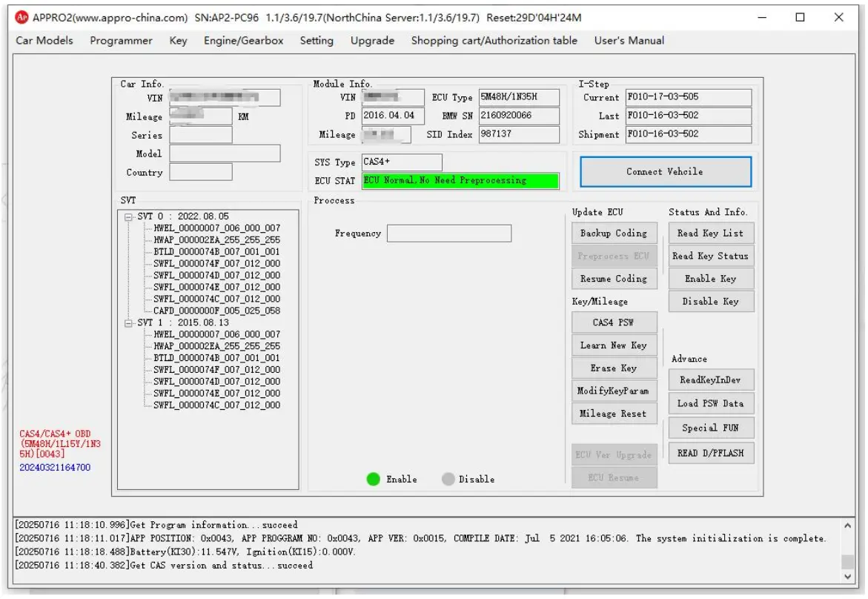Screen dimensions: 868x599
Task: Open Shopping cart/Authorization table menu
Action: click(x=494, y=41)
